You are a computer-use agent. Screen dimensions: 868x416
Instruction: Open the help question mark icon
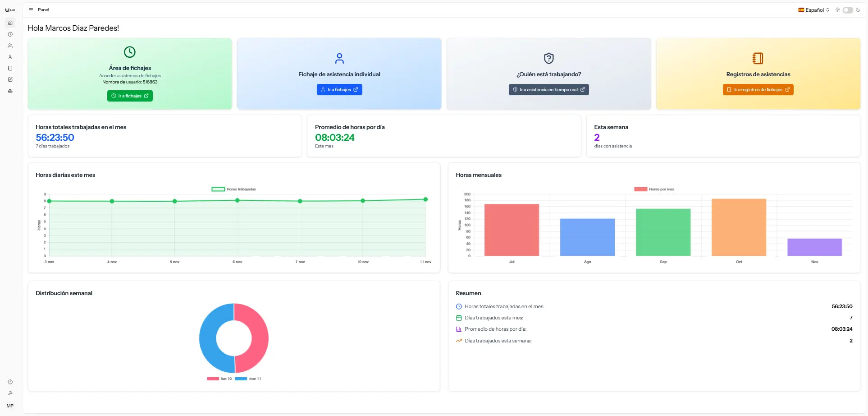tap(10, 382)
